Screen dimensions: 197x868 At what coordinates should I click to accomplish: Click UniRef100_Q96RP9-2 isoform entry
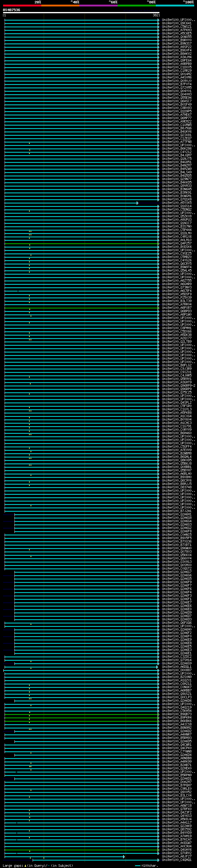(179, 386)
